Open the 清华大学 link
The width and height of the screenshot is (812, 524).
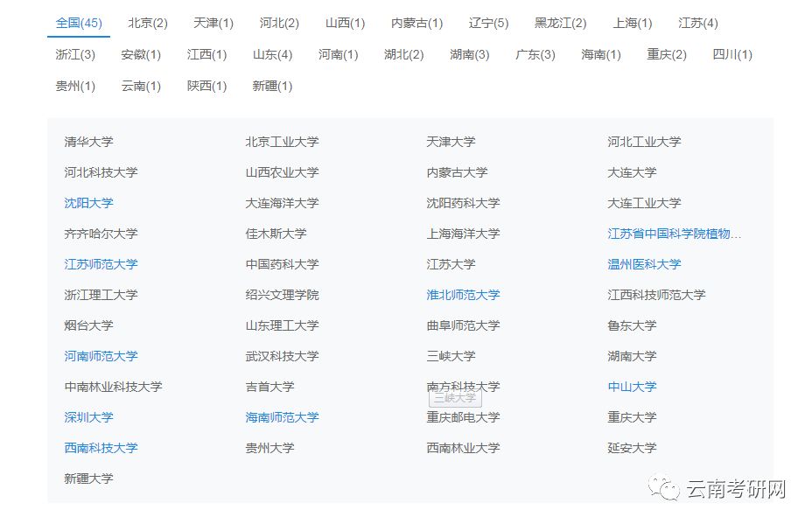88,142
